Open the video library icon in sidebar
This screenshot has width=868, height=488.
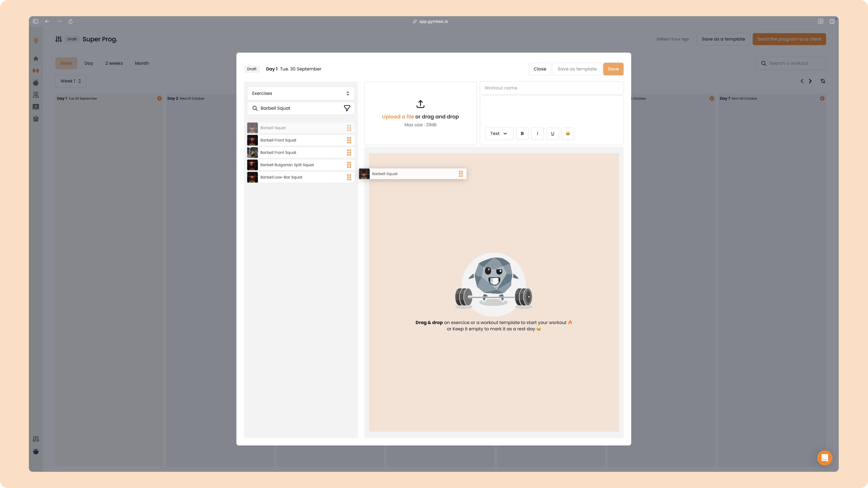(x=36, y=107)
